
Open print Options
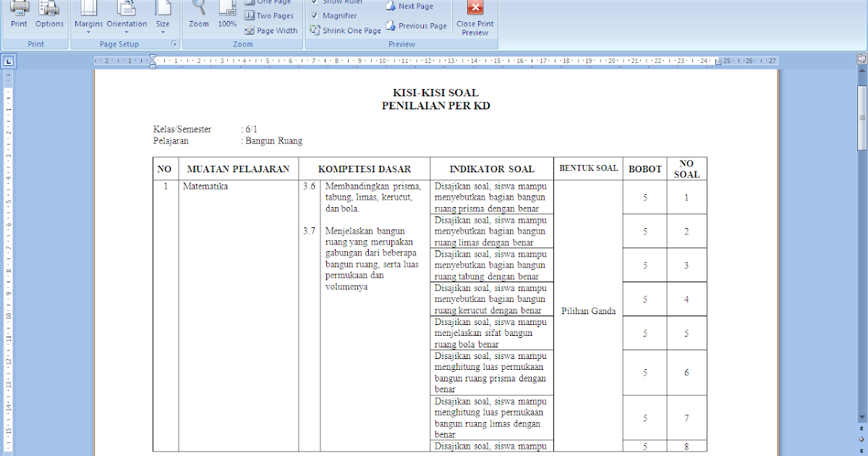[50, 14]
